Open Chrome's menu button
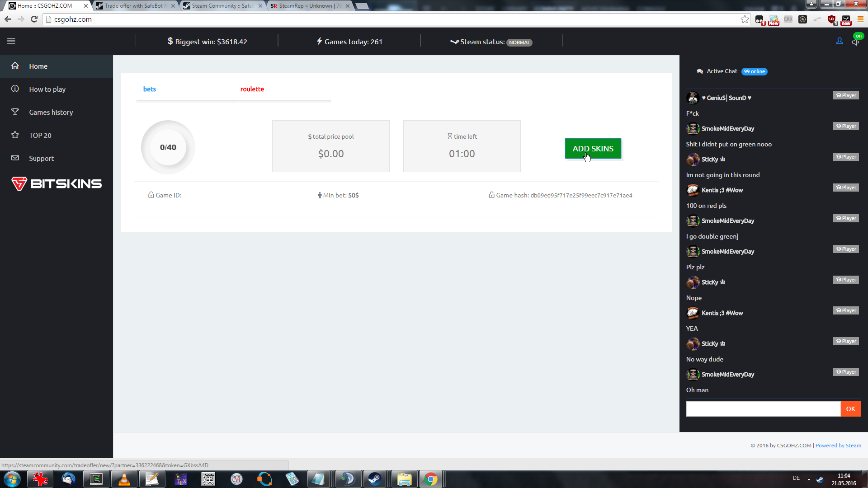Viewport: 868px width, 488px height. pyautogui.click(x=860, y=19)
